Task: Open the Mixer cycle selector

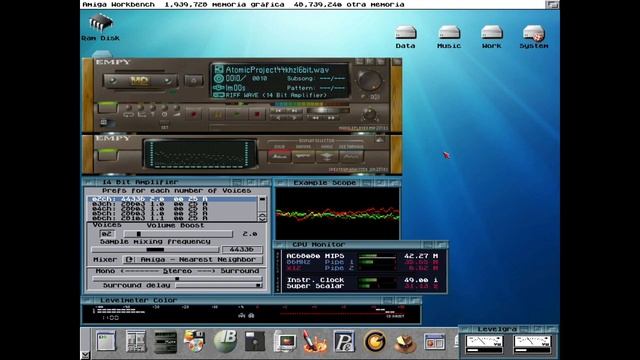Action: coord(192,260)
